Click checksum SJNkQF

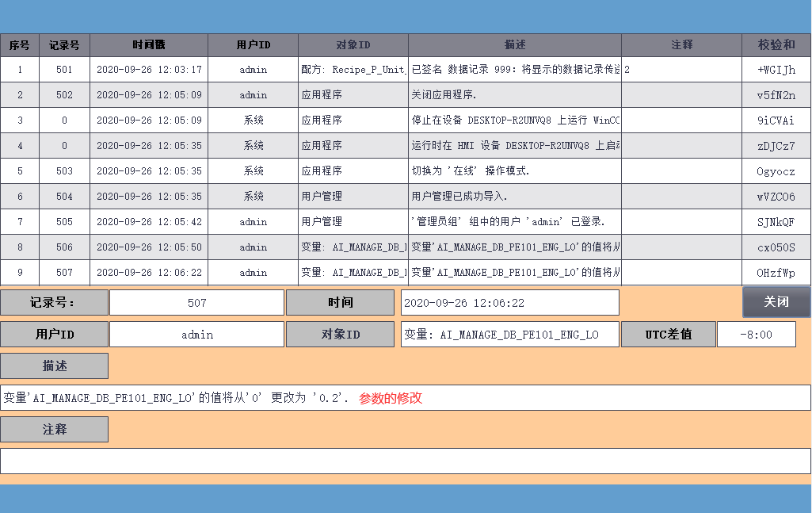(x=776, y=222)
